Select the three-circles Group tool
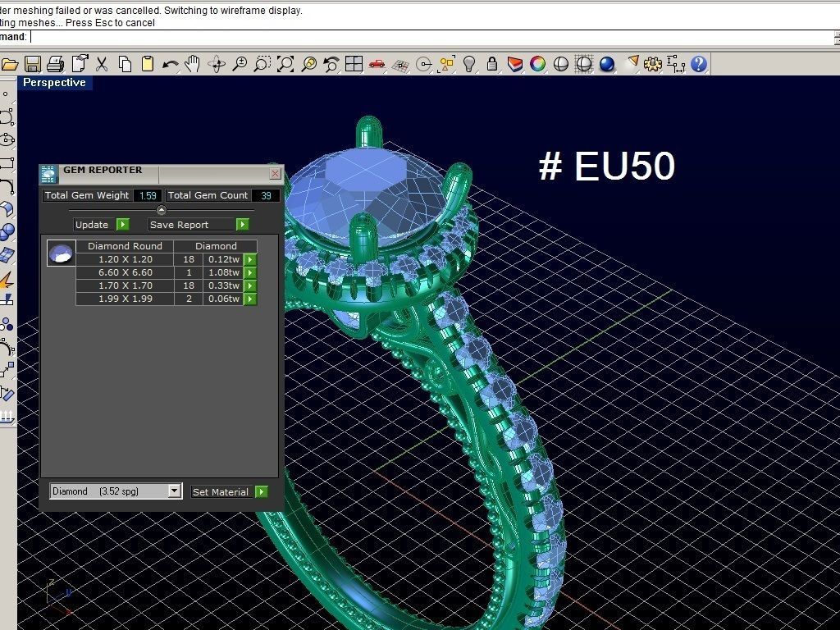This screenshot has width=840, height=630. (7, 324)
